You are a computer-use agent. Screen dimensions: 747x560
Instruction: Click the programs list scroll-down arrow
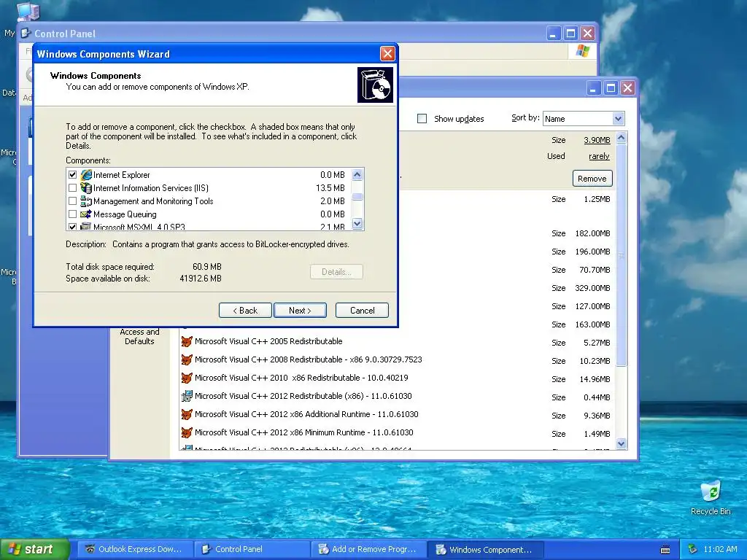click(622, 444)
